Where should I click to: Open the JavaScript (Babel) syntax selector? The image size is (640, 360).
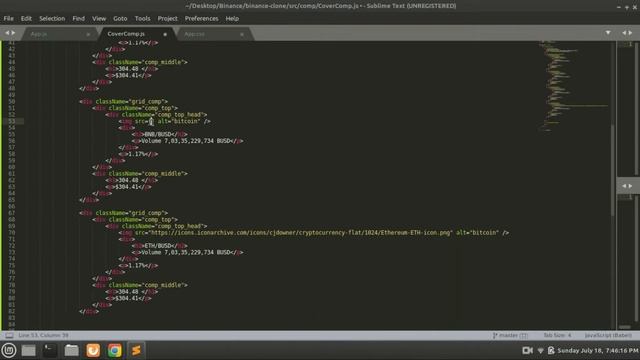pos(608,335)
